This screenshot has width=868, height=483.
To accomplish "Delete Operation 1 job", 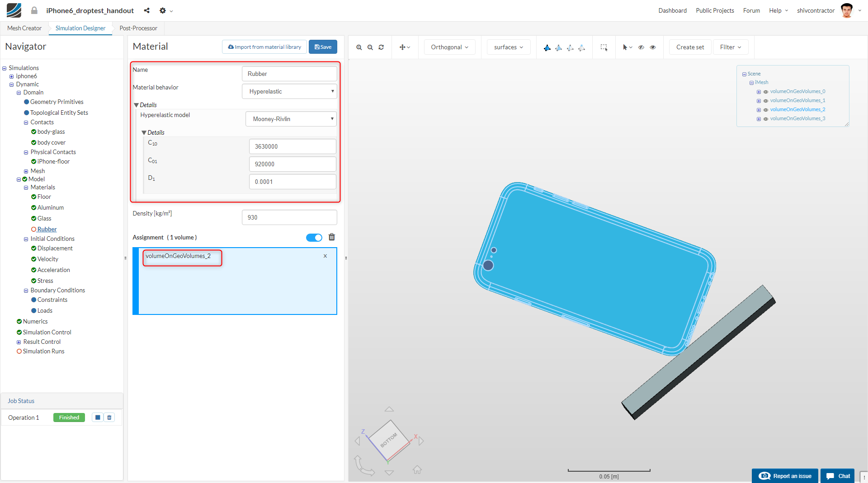I will click(x=109, y=417).
